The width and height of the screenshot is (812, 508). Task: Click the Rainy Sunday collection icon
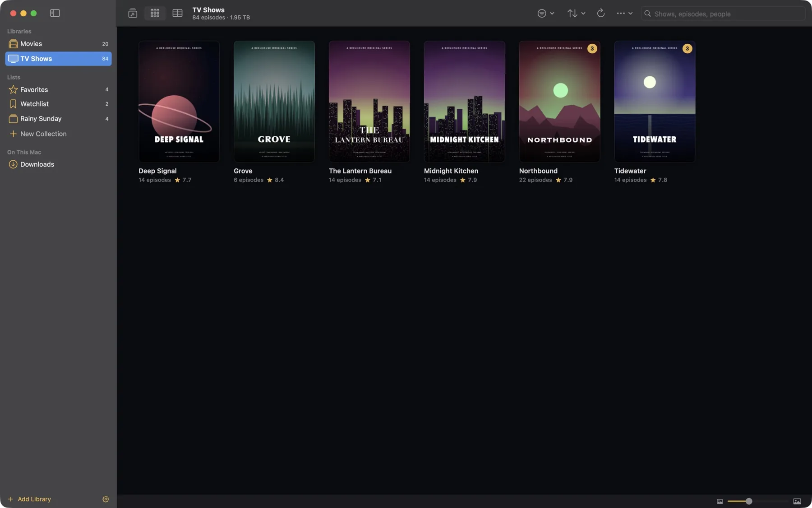coord(13,119)
